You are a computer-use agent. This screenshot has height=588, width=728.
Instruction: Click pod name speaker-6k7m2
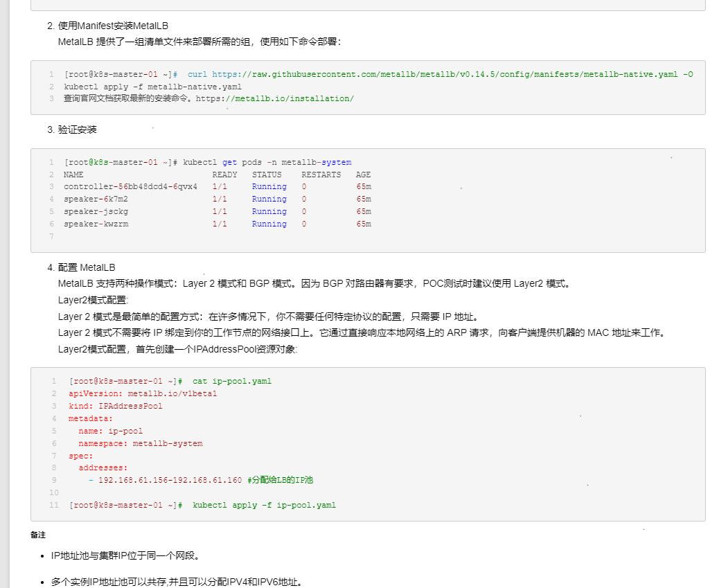[96, 199]
